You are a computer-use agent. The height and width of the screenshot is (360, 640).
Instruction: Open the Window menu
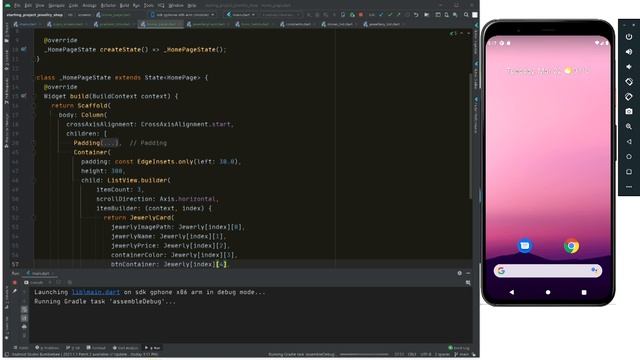tap(176, 6)
